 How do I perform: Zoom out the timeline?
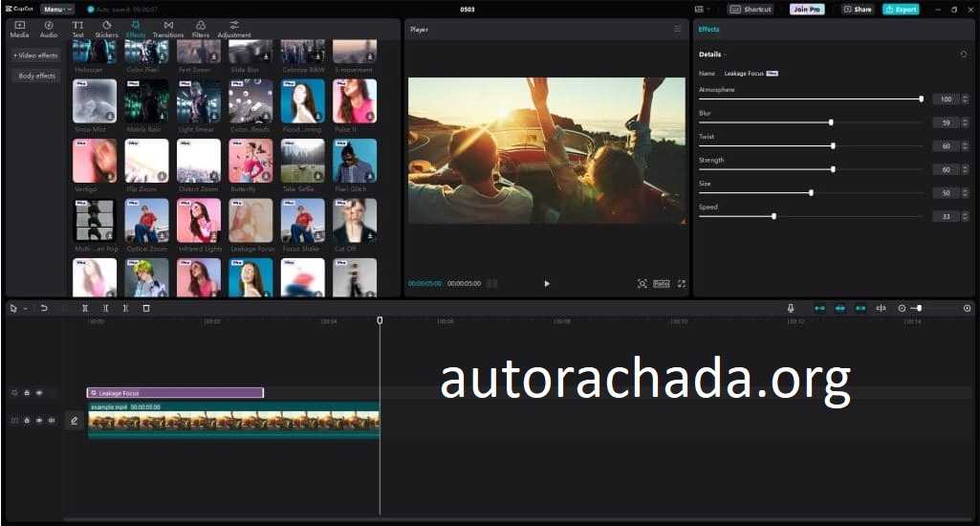[902, 308]
